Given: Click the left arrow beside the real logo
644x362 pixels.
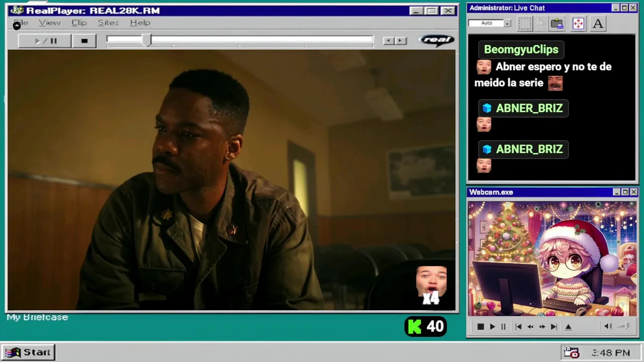Looking at the screenshot, I should click(388, 41).
